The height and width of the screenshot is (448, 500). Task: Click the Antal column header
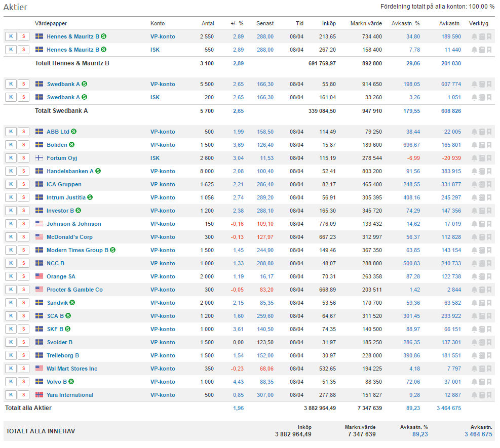(x=208, y=24)
